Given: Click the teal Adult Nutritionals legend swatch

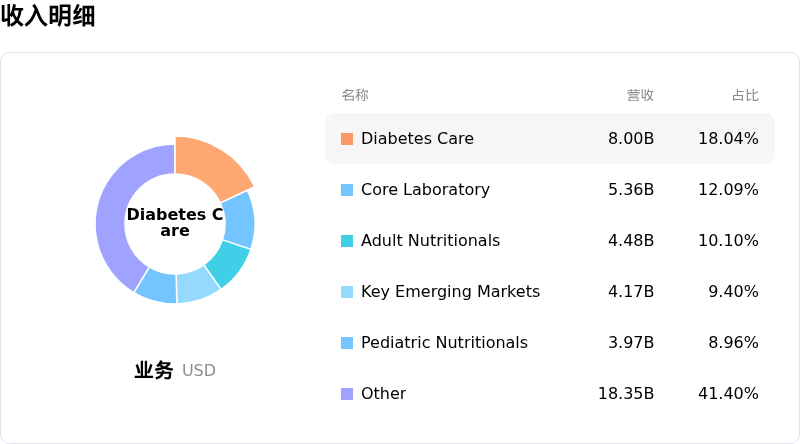Looking at the screenshot, I should coord(347,241).
